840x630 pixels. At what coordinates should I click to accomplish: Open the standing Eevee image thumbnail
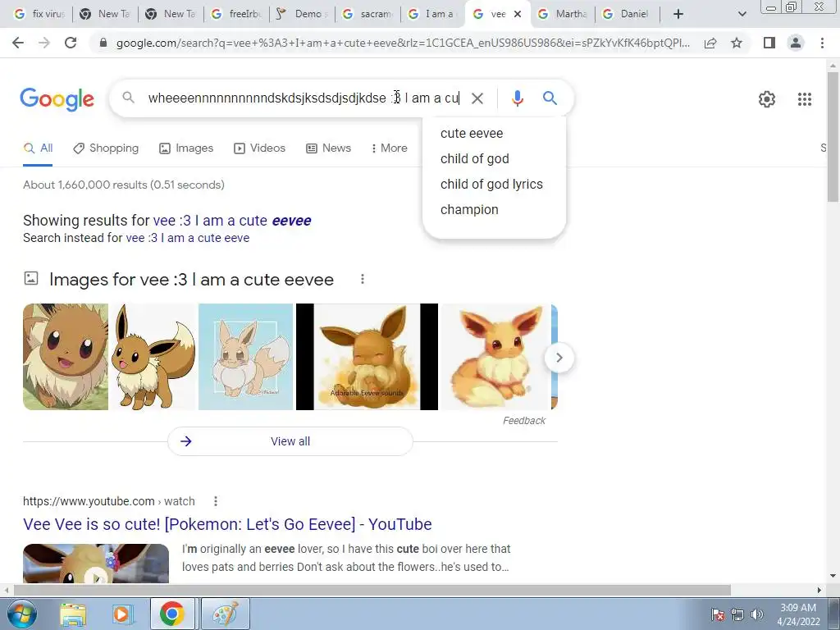[x=153, y=357]
